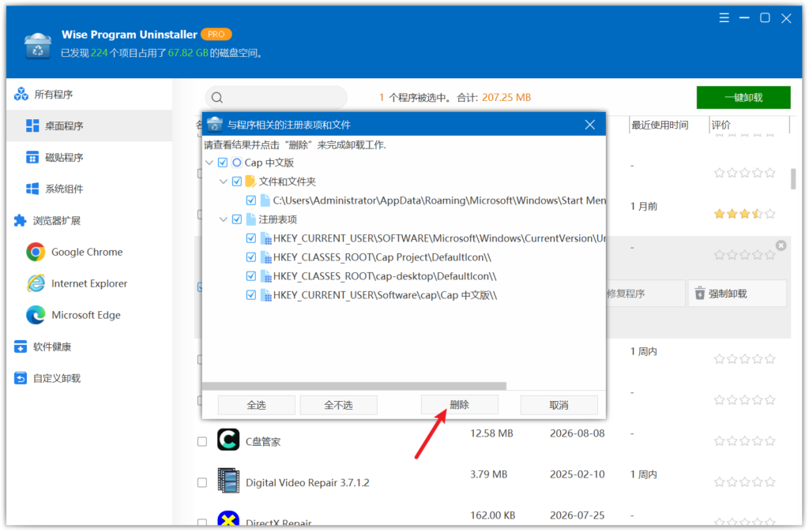The width and height of the screenshot is (809, 532).
Task: Uncheck cap-desktop\DefaultIcon checkbox
Action: pyautogui.click(x=251, y=276)
